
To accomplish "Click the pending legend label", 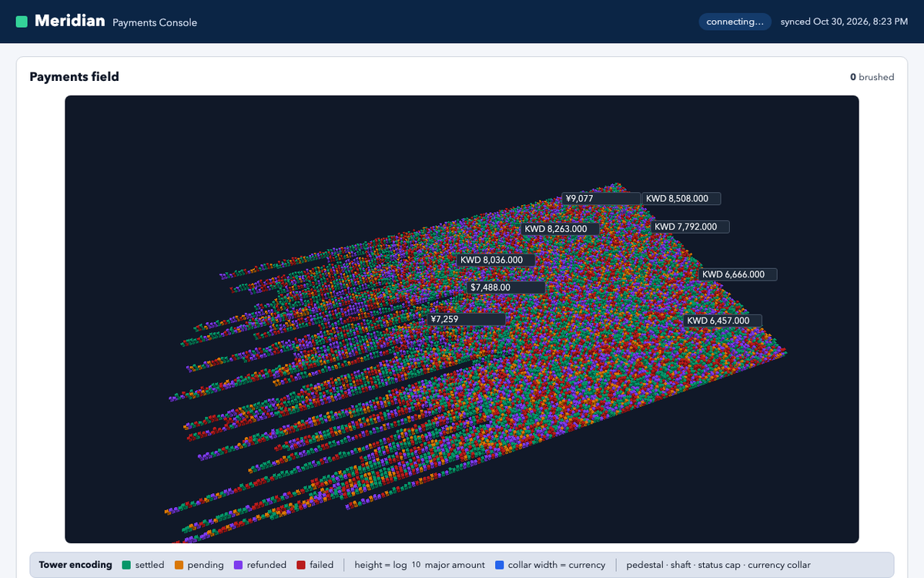I will [206, 565].
